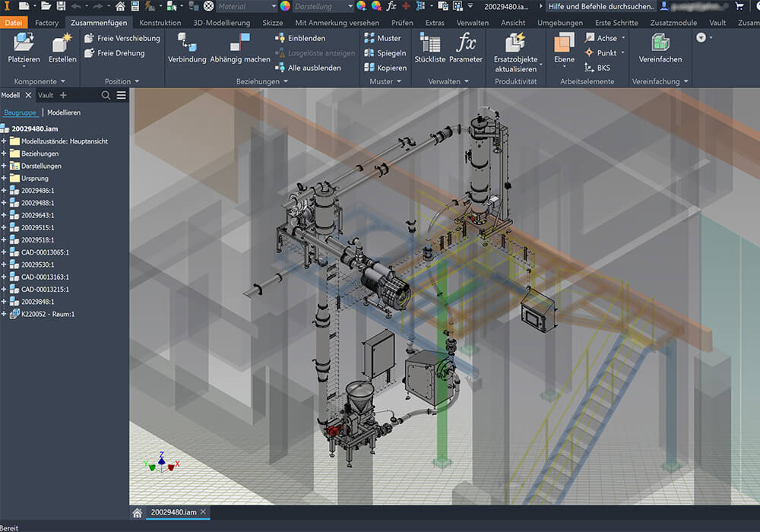Click the shopping cart icon in title bar
760x532 pixels.
coord(739,6)
